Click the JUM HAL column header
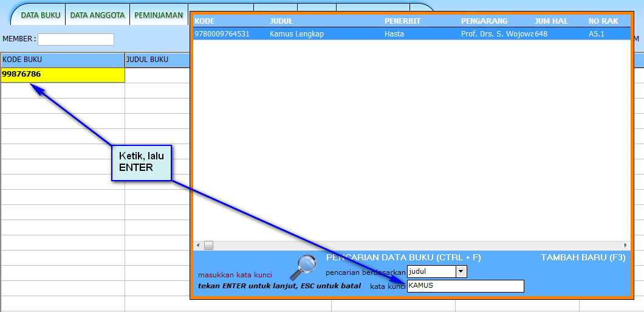The image size is (644, 312). [x=551, y=21]
